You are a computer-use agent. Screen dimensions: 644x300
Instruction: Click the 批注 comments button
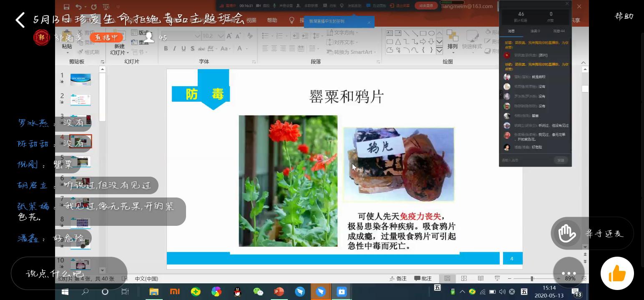pyautogui.click(x=423, y=278)
